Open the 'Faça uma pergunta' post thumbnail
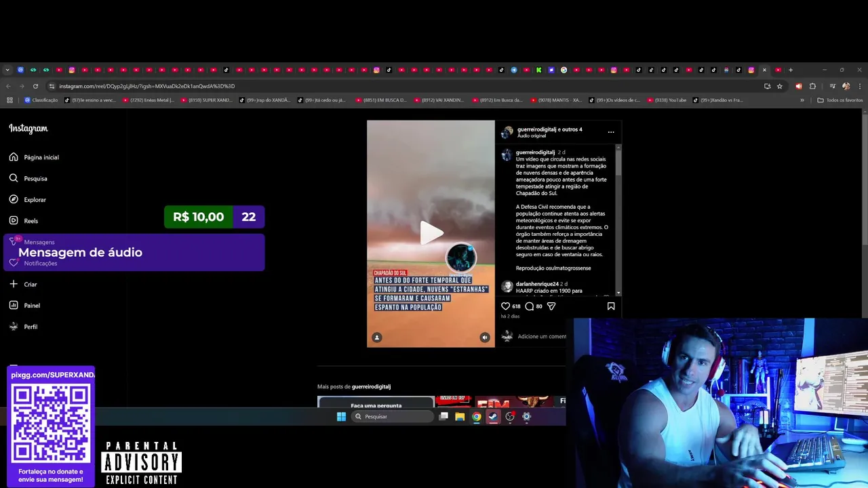The height and width of the screenshot is (488, 868). [376, 402]
